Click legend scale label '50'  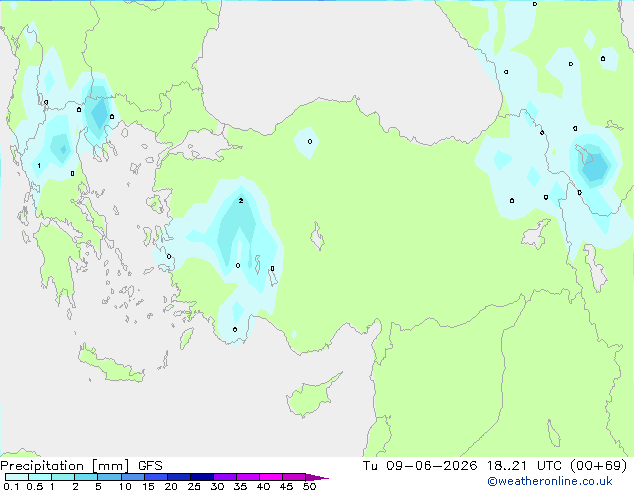click(309, 486)
